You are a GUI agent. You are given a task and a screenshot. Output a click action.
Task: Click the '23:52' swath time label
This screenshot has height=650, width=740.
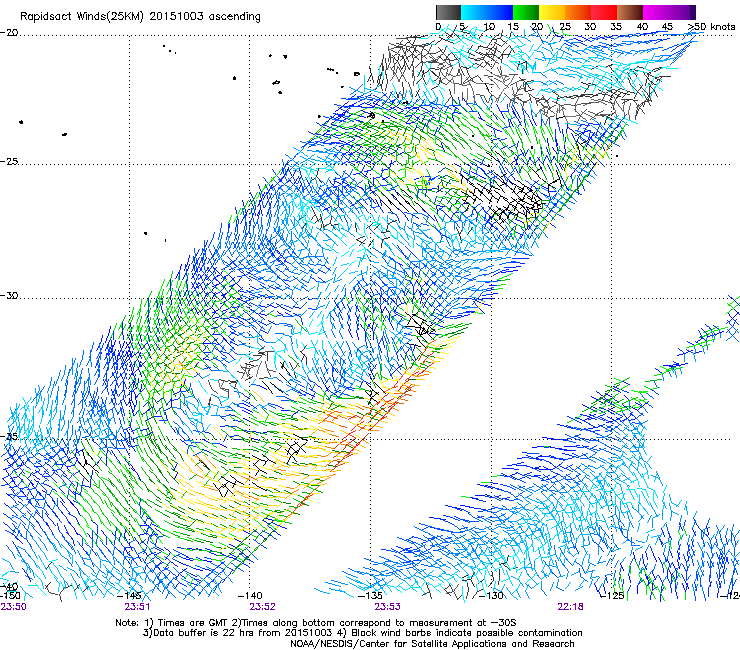(x=262, y=607)
